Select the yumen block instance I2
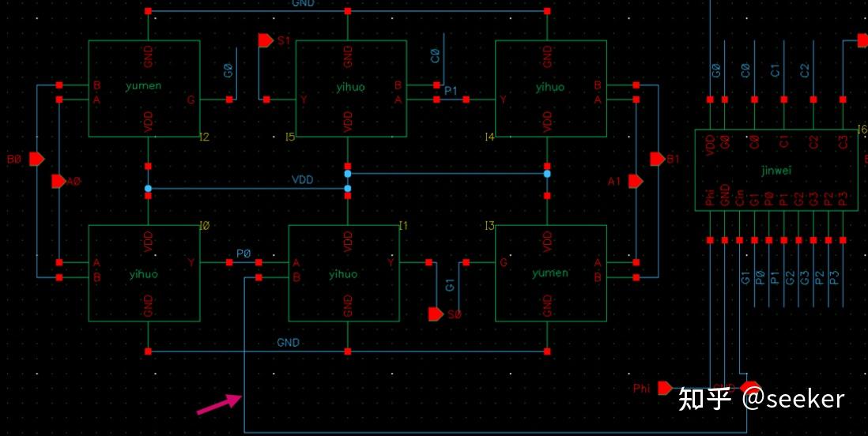This screenshot has width=868, height=436. click(144, 88)
